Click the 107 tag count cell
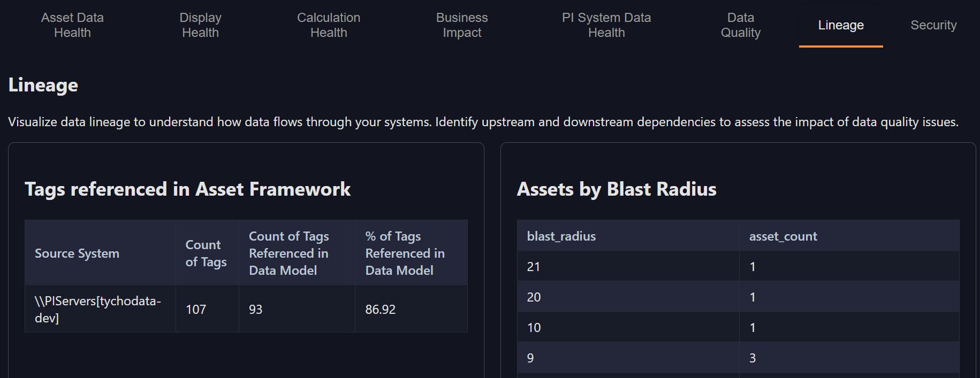 pyautogui.click(x=196, y=310)
